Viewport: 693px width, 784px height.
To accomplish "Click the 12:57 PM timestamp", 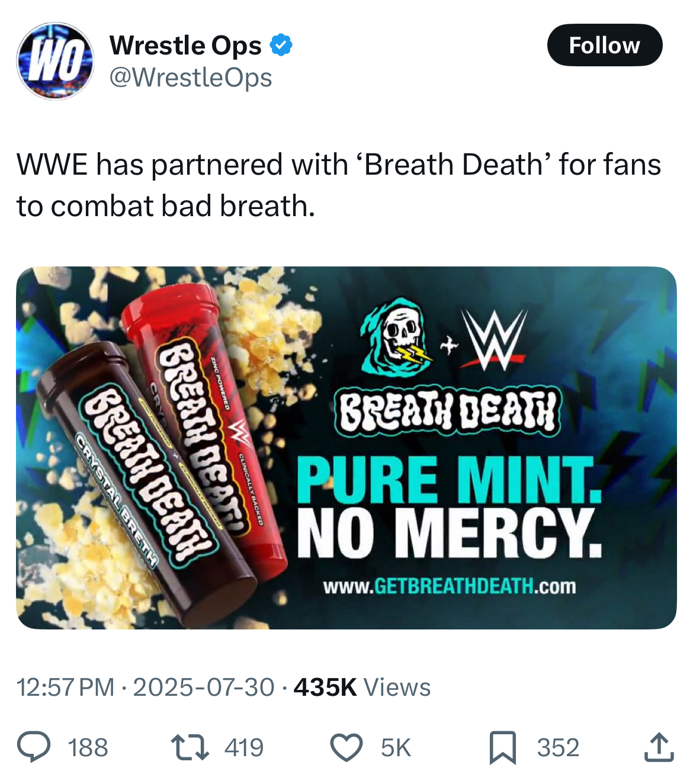I will pos(65,687).
